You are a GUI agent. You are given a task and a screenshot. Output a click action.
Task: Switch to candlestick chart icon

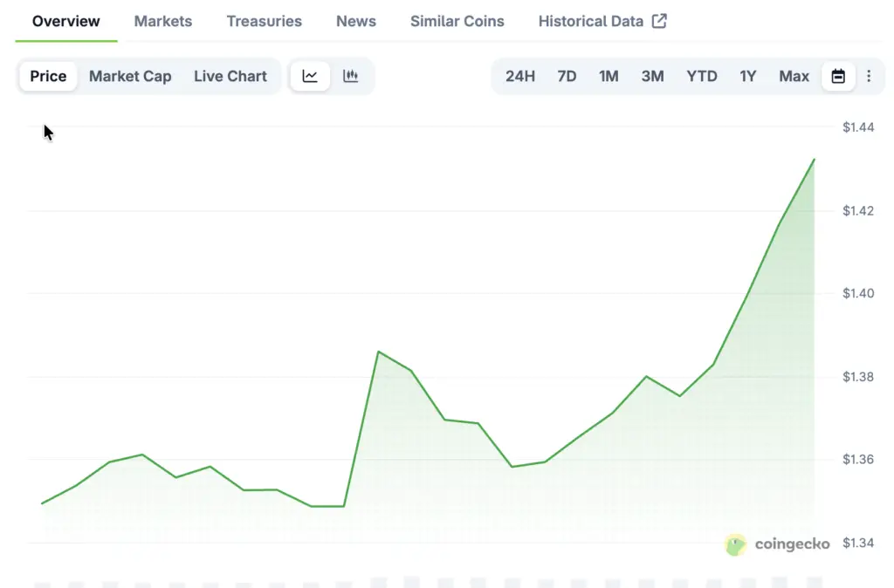click(351, 76)
